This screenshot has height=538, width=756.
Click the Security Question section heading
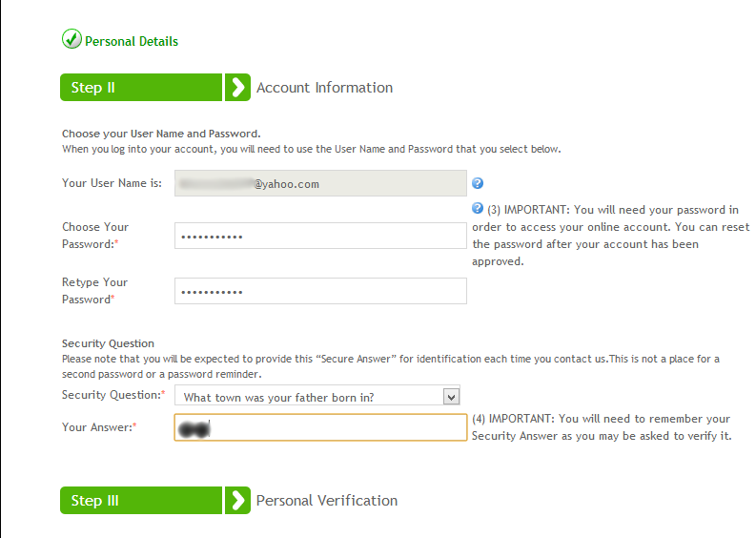108,343
